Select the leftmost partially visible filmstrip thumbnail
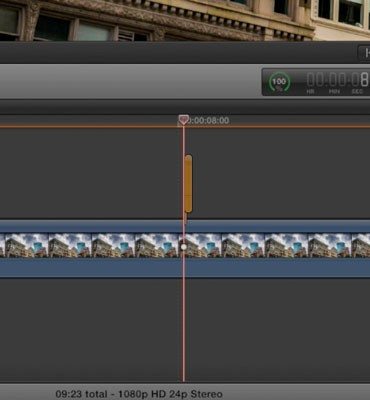This screenshot has height=400, width=370. [2, 246]
